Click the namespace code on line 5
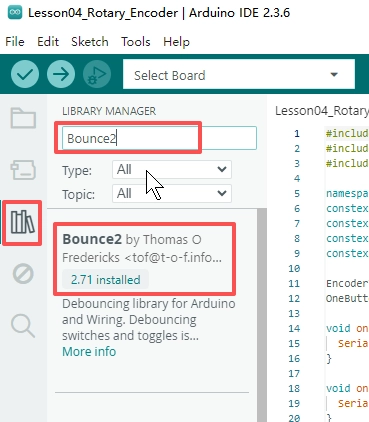Image resolution: width=369 pixels, height=422 pixels. click(347, 193)
